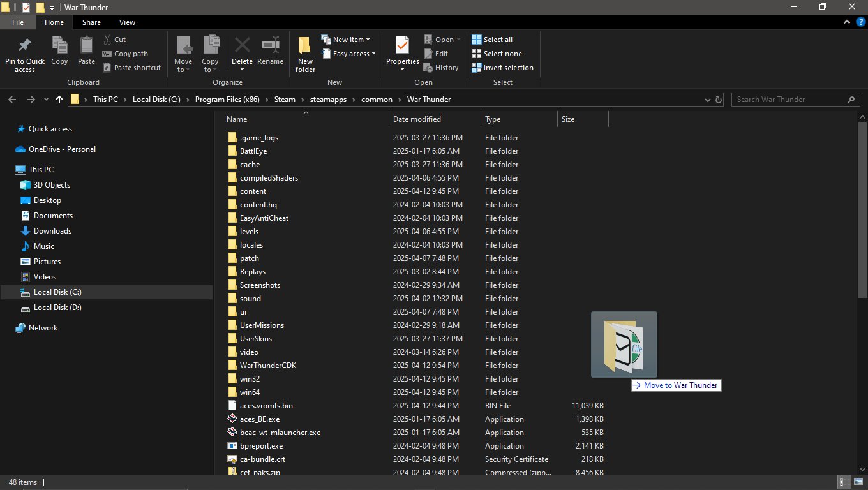Open Properties with the checkmark icon
Image resolution: width=868 pixels, height=490 pixels.
402,46
